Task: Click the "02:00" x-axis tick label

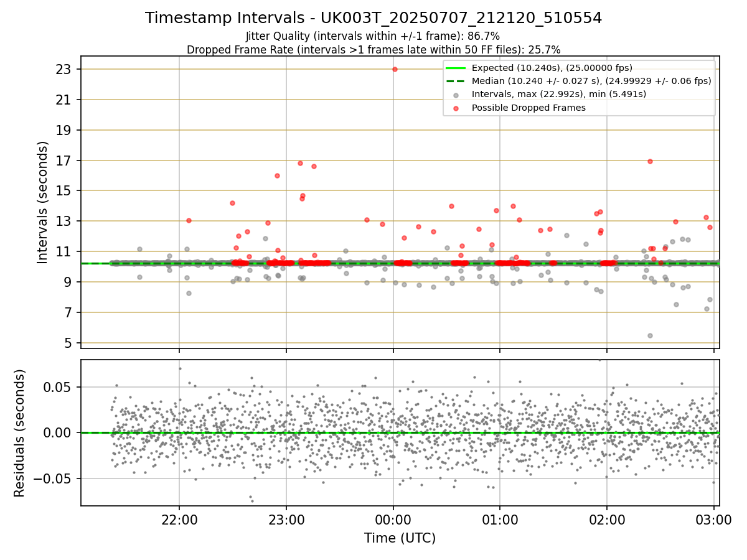Action: (x=607, y=520)
